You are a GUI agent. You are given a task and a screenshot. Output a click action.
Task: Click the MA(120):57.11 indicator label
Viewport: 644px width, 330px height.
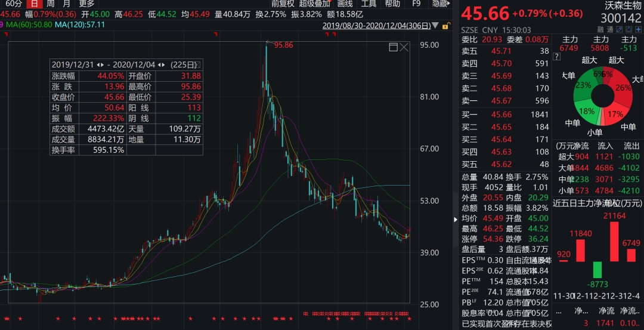[x=80, y=24]
